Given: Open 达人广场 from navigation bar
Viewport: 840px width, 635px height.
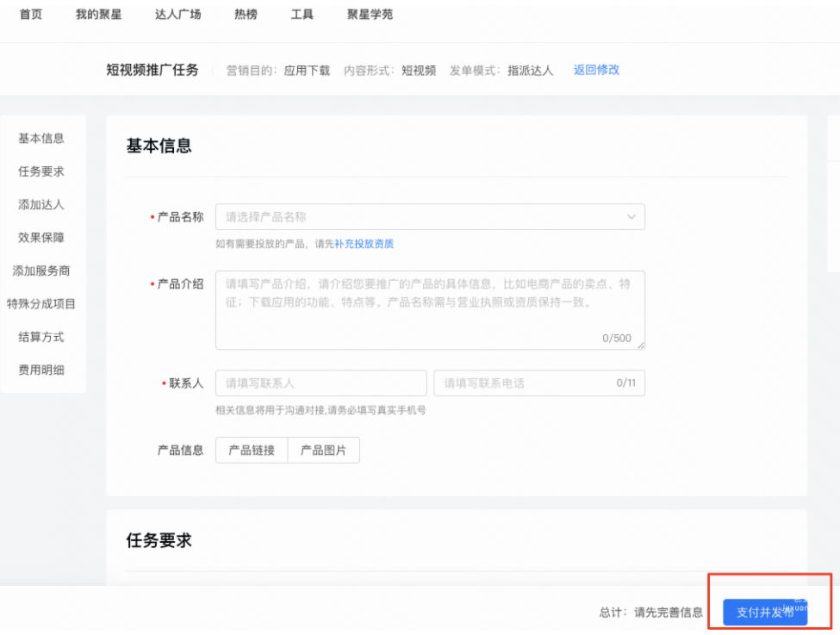Looking at the screenshot, I should tap(177, 15).
